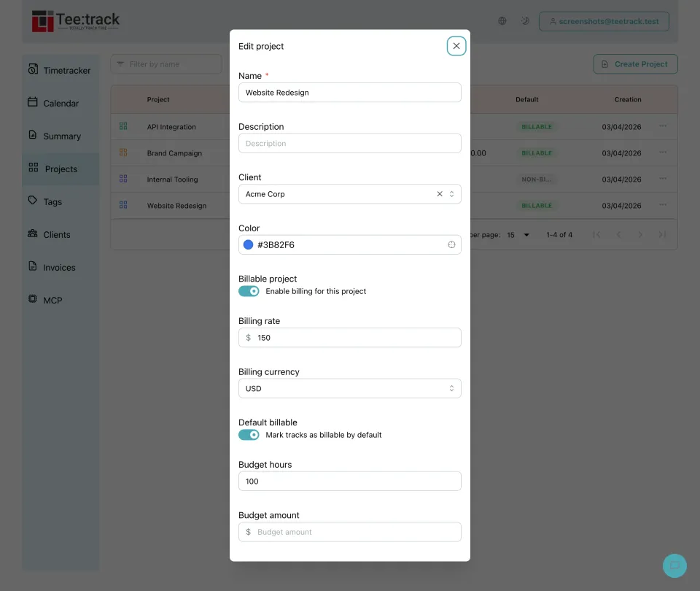This screenshot has width=700, height=591.
Task: Click the Timetracker clock icon
Action: [x=33, y=69]
